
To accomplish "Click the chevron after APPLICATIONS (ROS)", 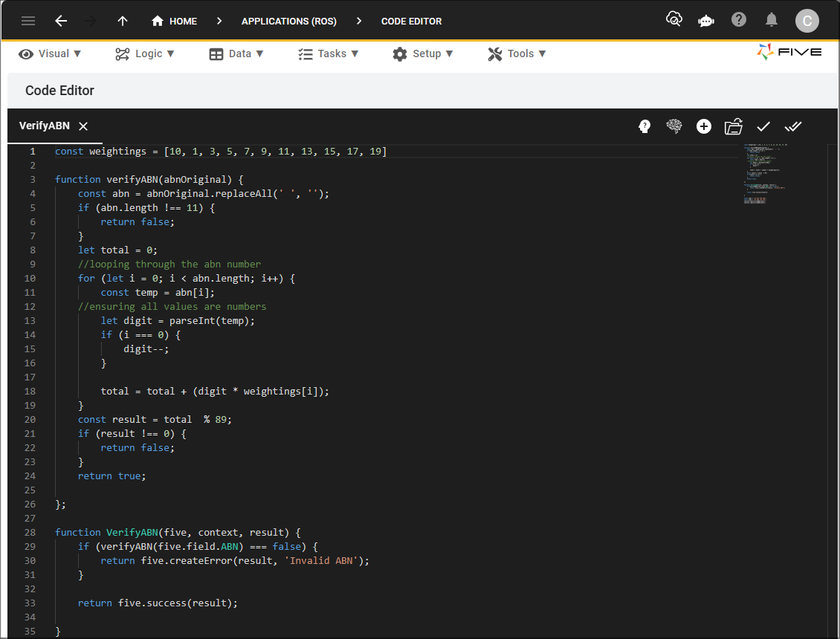I will coord(359,21).
